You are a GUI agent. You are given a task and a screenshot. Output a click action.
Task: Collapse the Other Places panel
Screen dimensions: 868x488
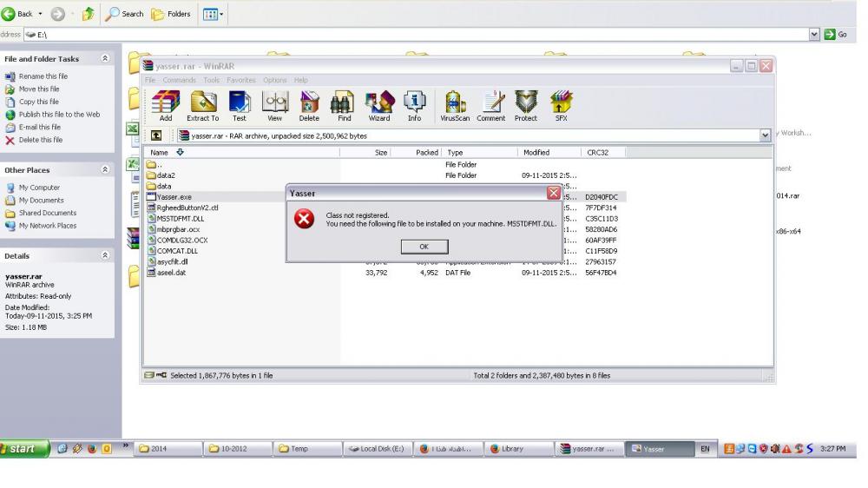pyautogui.click(x=105, y=169)
